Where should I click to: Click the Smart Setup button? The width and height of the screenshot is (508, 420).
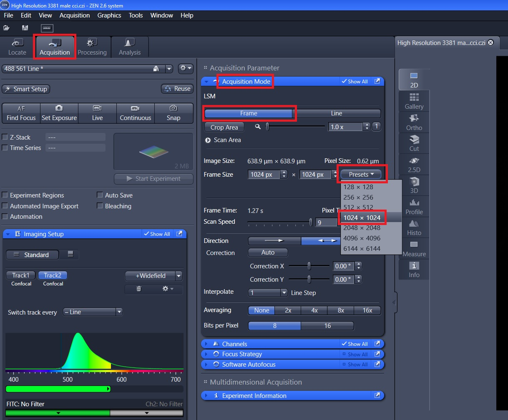tap(26, 89)
